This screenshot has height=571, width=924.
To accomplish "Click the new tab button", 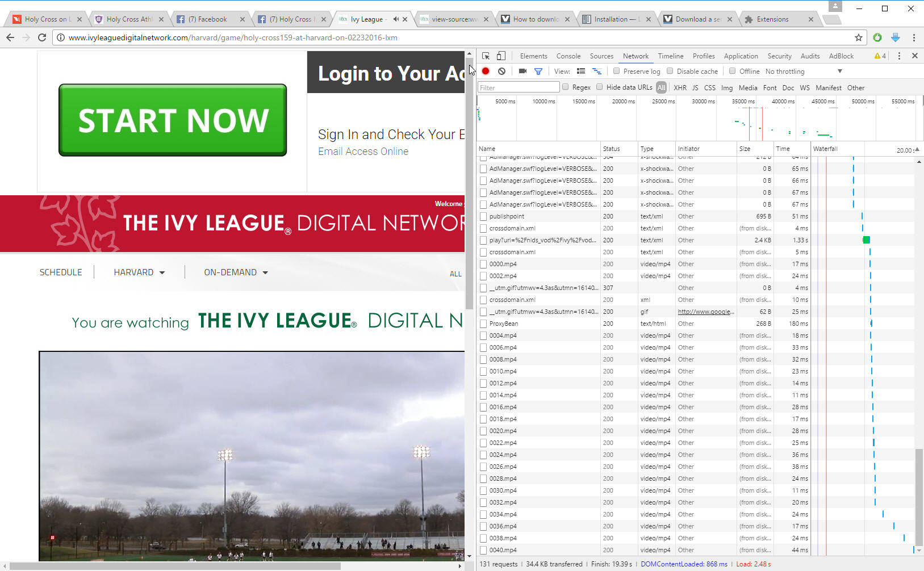I will click(832, 20).
